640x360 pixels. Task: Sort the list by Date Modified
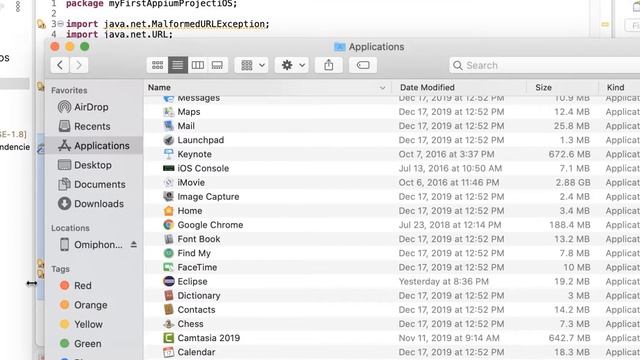pyautogui.click(x=427, y=87)
